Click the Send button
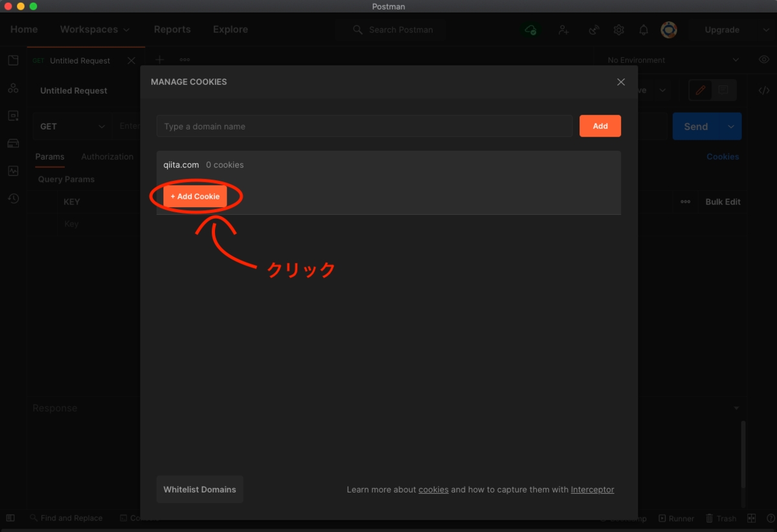This screenshot has width=777, height=532. click(696, 127)
